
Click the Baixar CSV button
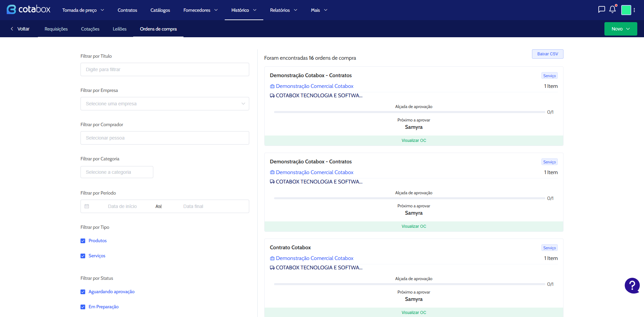548,54
